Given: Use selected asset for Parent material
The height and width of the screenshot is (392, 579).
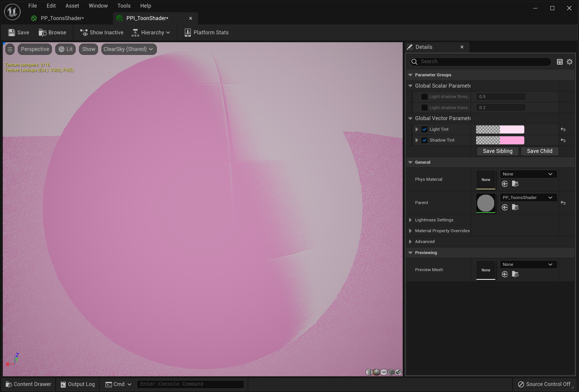Looking at the screenshot, I should [505, 208].
